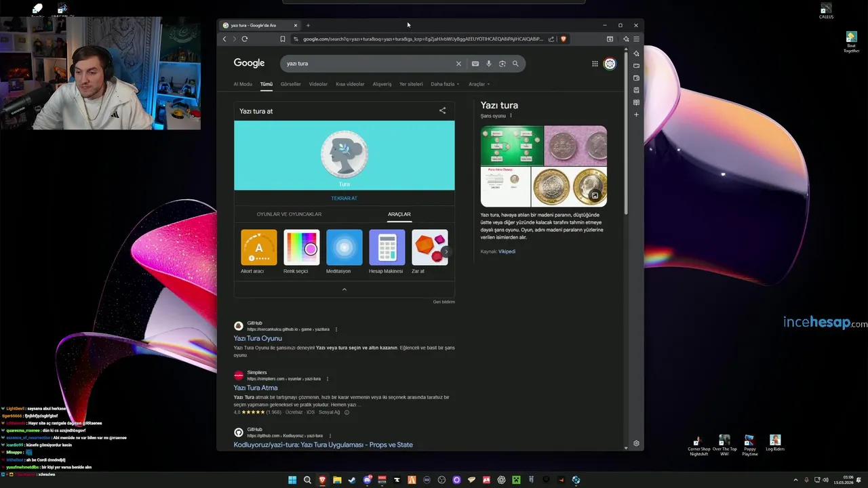Switch to Yer siteleri tab
The width and height of the screenshot is (868, 488).
pos(411,84)
